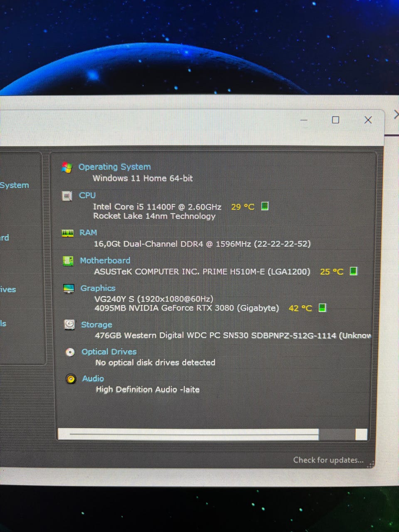The image size is (399, 532).
Task: Click the CPU chip icon
Action: click(67, 196)
